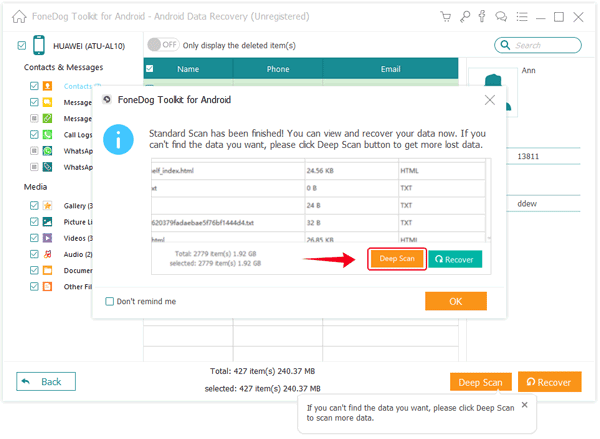The image size is (600, 439).
Task: Toggle the HUAWEI (ATU-AL10) device checkbox
Action: click(x=22, y=46)
